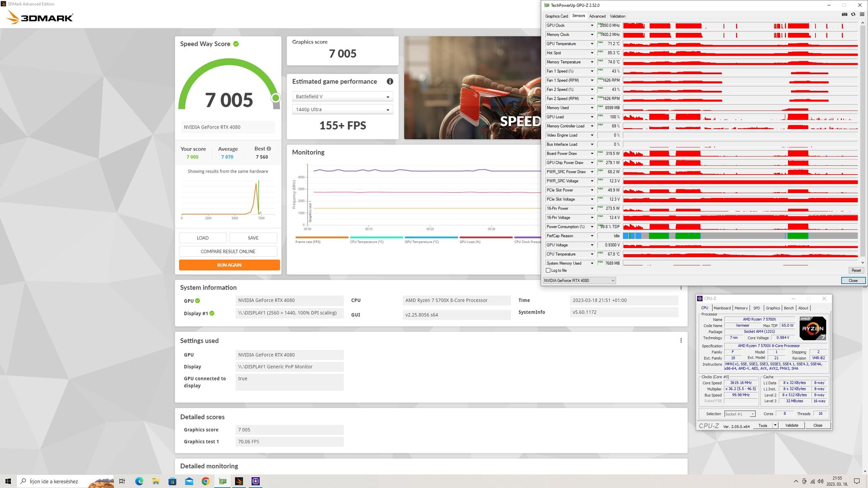The height and width of the screenshot is (488, 868).
Task: Switch to the CPU-Z Memory tab
Action: coord(741,308)
